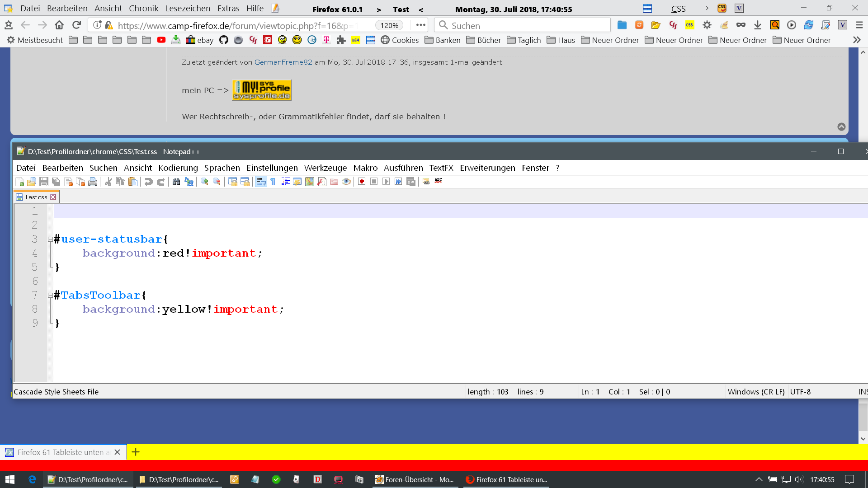Click the New file icon in Notepad++
This screenshot has height=488, width=868.
pyautogui.click(x=19, y=182)
